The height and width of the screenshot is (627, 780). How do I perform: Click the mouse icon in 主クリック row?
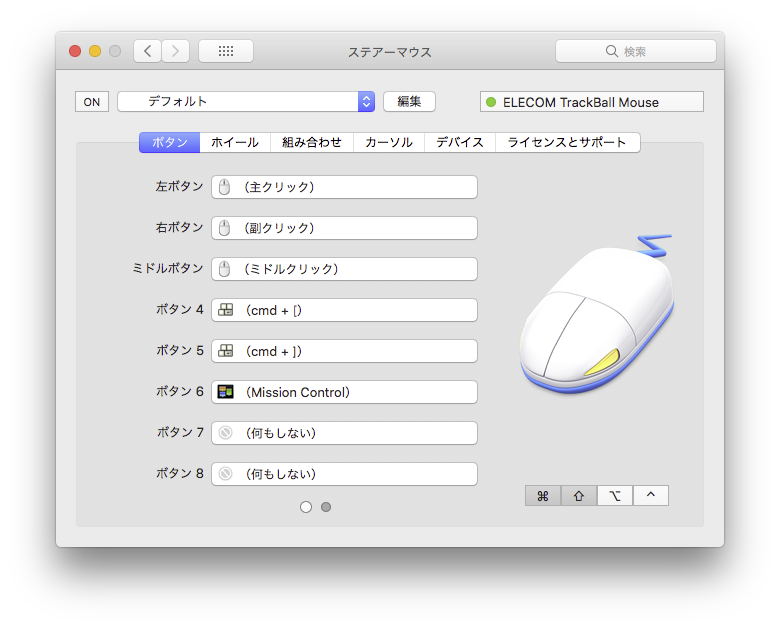coord(225,187)
